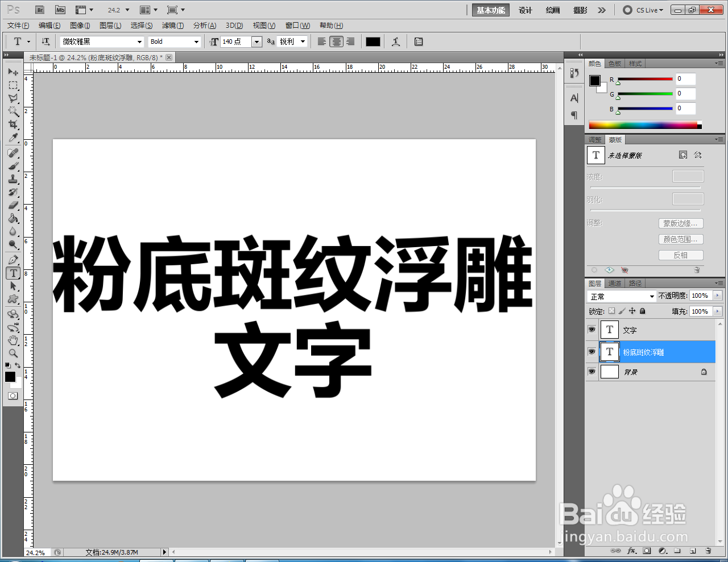Select the 3D Object Rotate tool
Image resolution: width=728 pixels, height=562 pixels.
pos(13,314)
